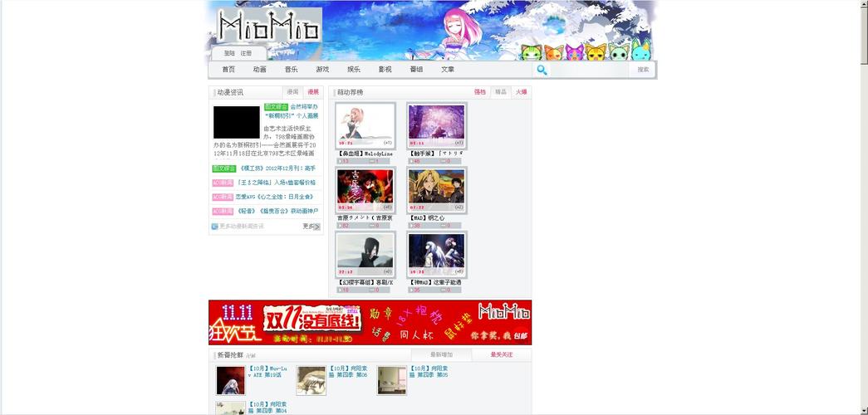Open 游戏 in the navigation bar
Viewport: 868px width, 415px height.
tap(323, 70)
